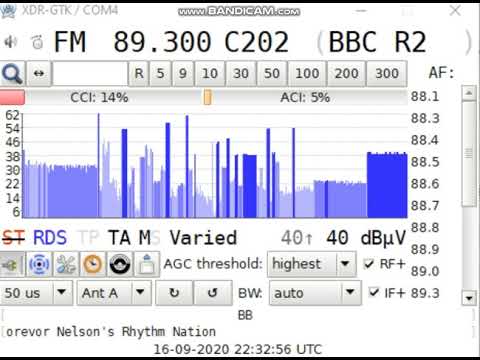The width and height of the screenshot is (480, 360).
Task: Open the scheduler clock icon
Action: [93, 264]
